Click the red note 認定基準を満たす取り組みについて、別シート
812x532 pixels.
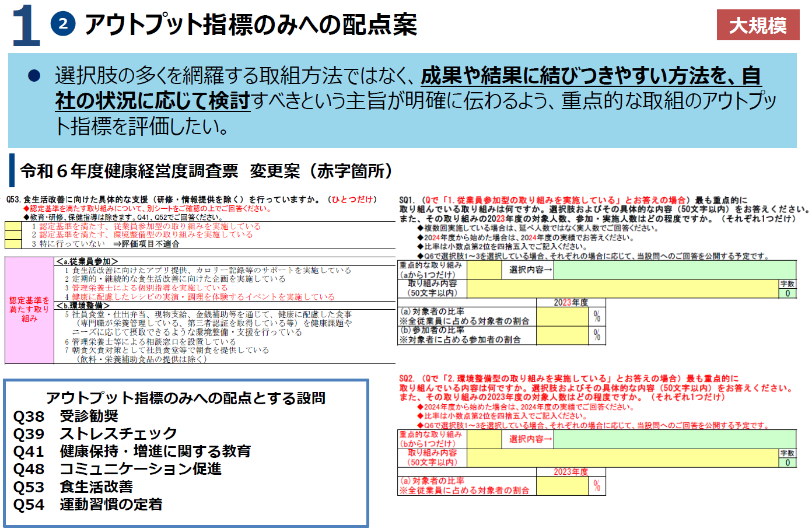click(x=147, y=208)
